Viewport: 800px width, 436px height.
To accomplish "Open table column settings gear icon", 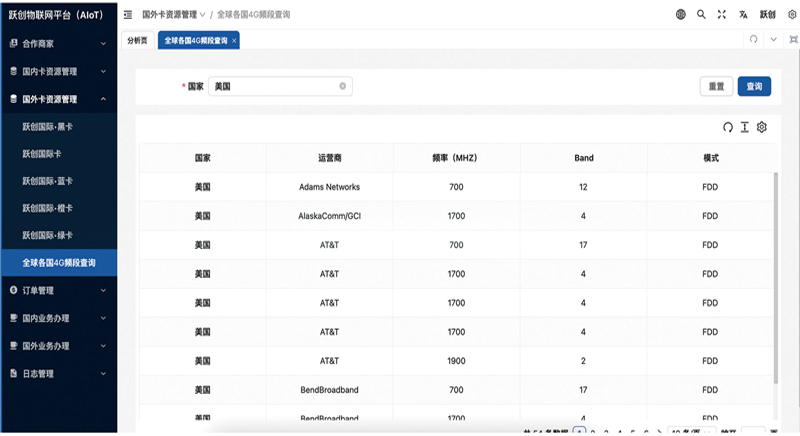I will coord(761,127).
